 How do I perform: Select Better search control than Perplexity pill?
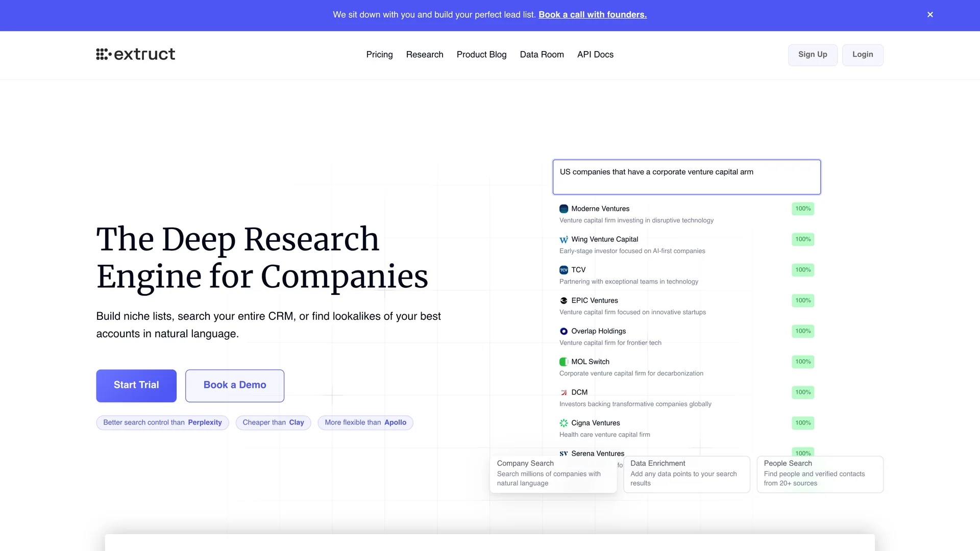(x=162, y=422)
